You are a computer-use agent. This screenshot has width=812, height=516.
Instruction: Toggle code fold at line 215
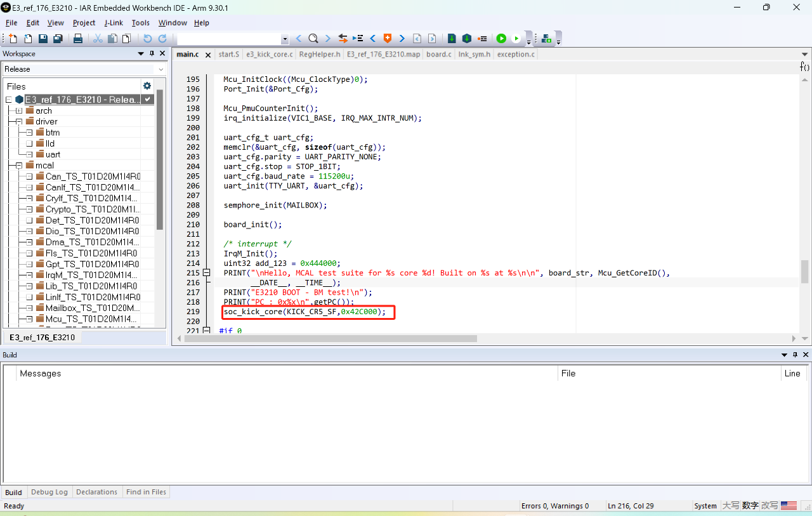coord(206,273)
